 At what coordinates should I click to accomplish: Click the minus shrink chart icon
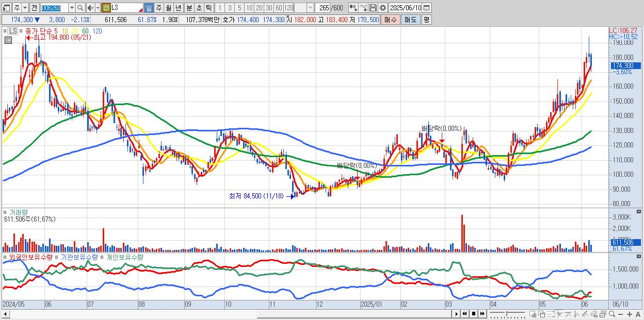(x=621, y=314)
